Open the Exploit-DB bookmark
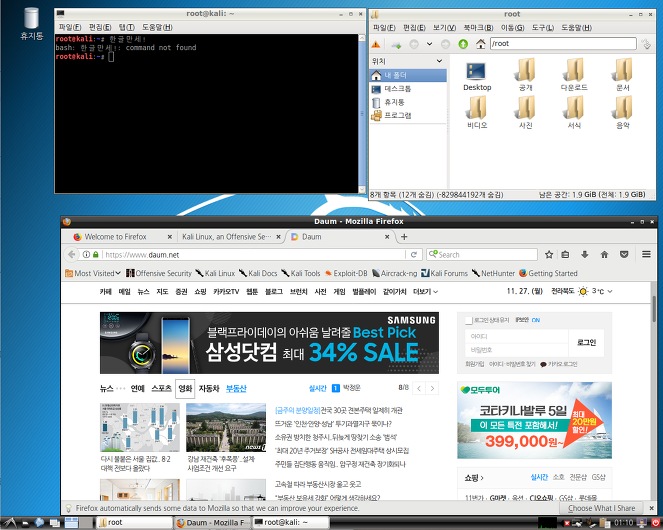This screenshot has height=530, width=663. tap(346, 273)
